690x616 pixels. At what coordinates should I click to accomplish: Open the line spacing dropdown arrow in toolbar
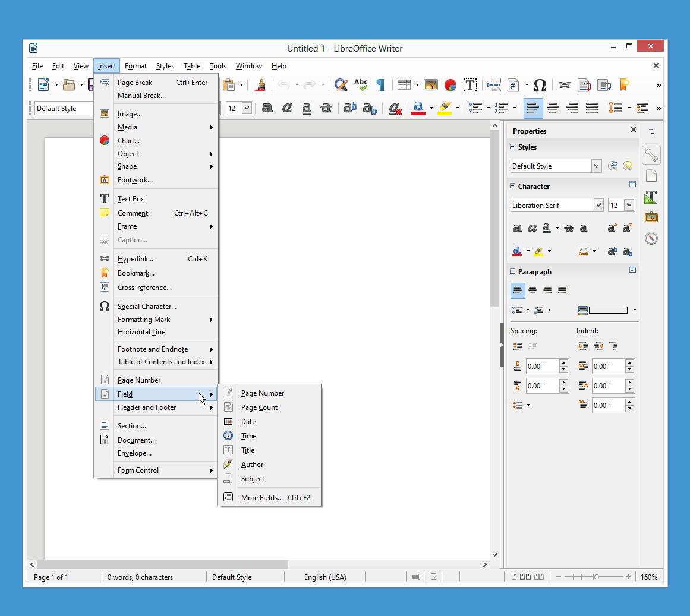tap(629, 108)
